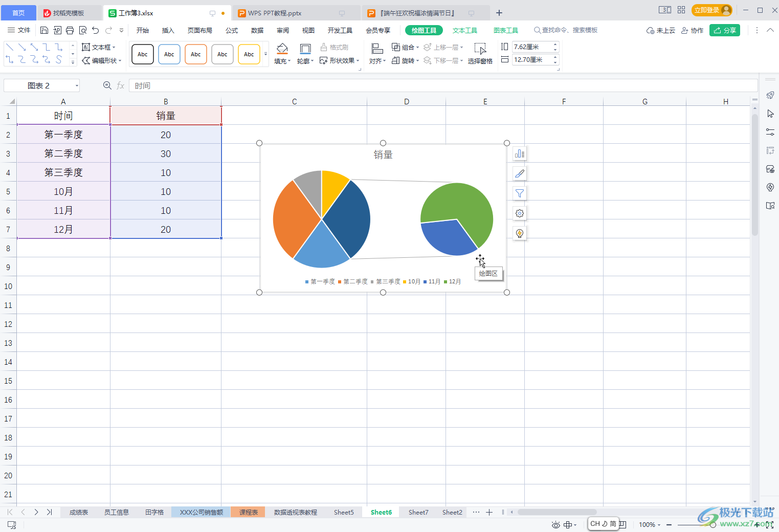Open the chart elements button beside chart
The width and height of the screenshot is (779, 532).
pyautogui.click(x=520, y=154)
